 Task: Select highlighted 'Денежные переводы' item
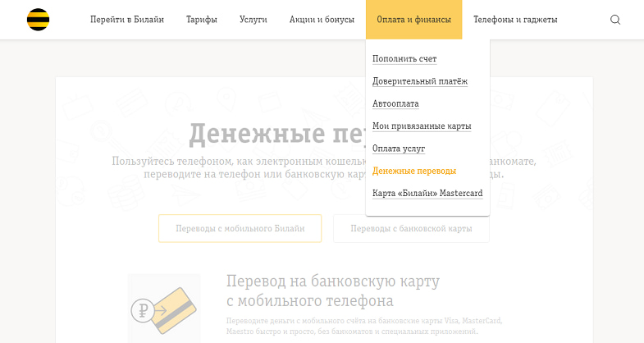pos(414,171)
